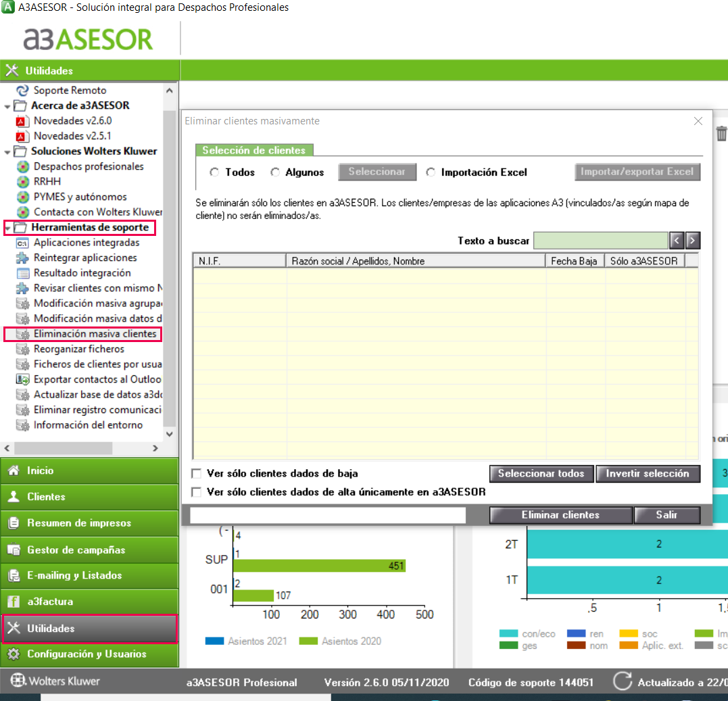
Task: Click the Asientos 2020 green legend swatch
Action: (x=308, y=641)
